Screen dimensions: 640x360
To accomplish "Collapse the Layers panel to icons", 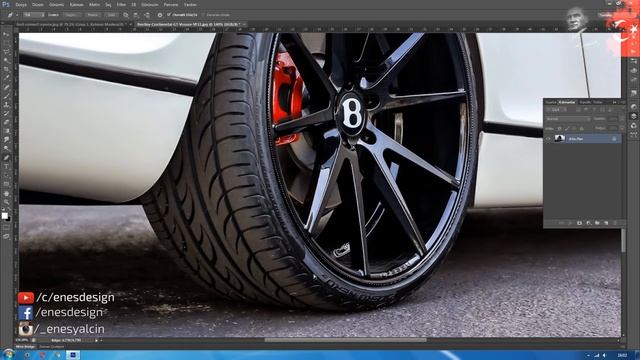I will 614,102.
